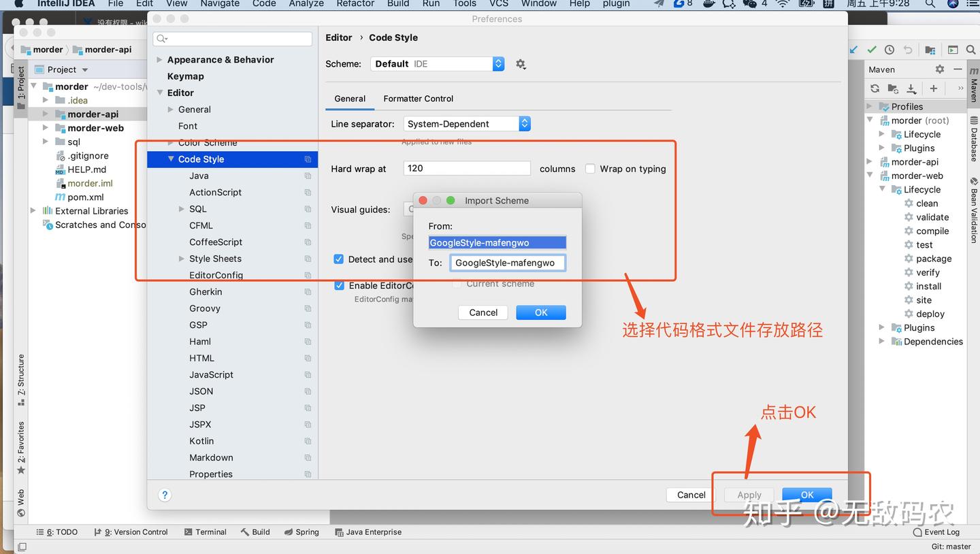Image resolution: width=980 pixels, height=554 pixels.
Task: Open the Maven panel gear settings
Action: [940, 69]
